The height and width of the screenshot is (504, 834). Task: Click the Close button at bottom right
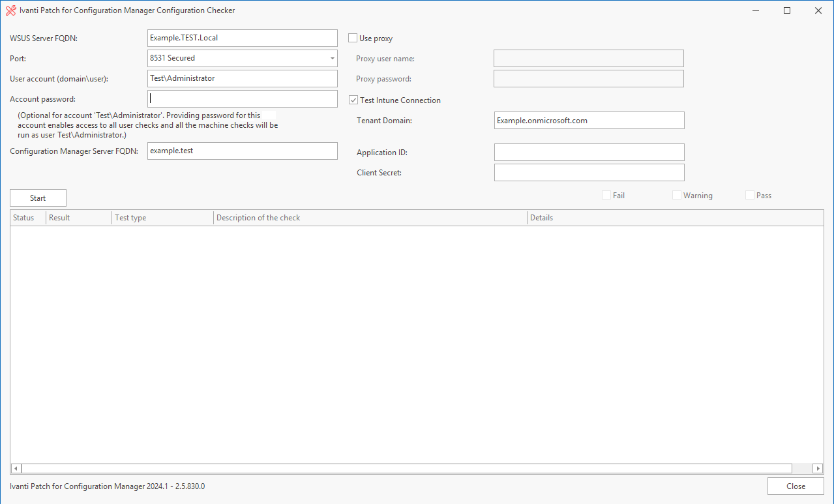(x=795, y=486)
